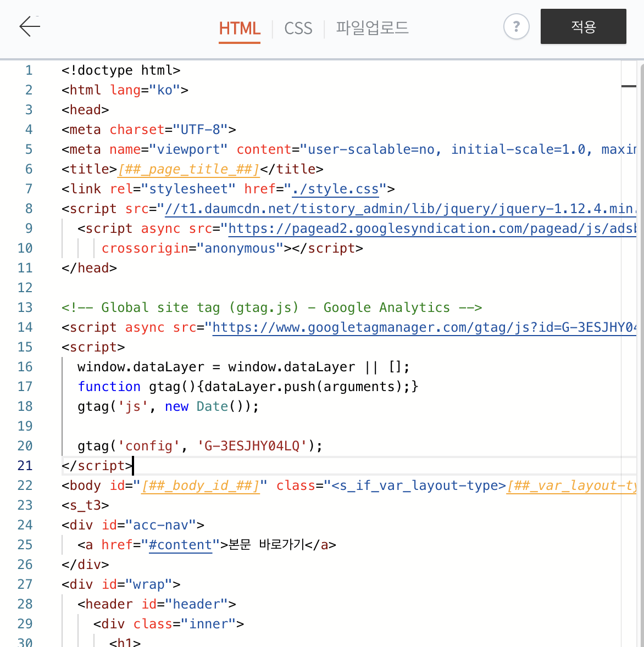Screen dimensions: 644x647
Task: Click the ./style.css link on line 7
Action: click(x=335, y=189)
